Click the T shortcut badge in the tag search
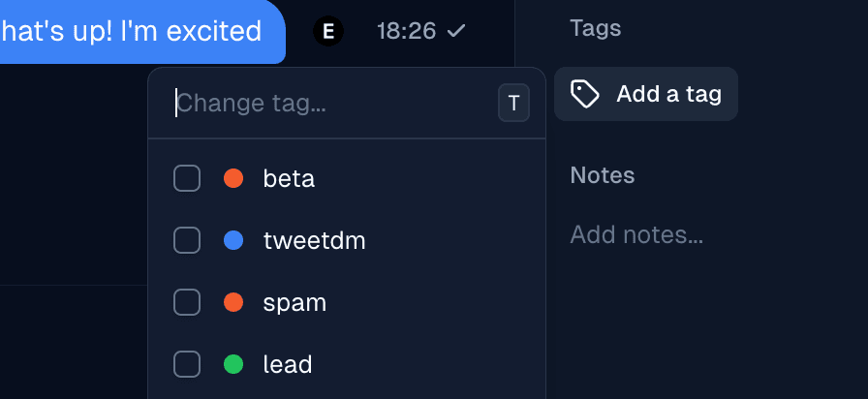This screenshot has height=399, width=868. click(513, 104)
